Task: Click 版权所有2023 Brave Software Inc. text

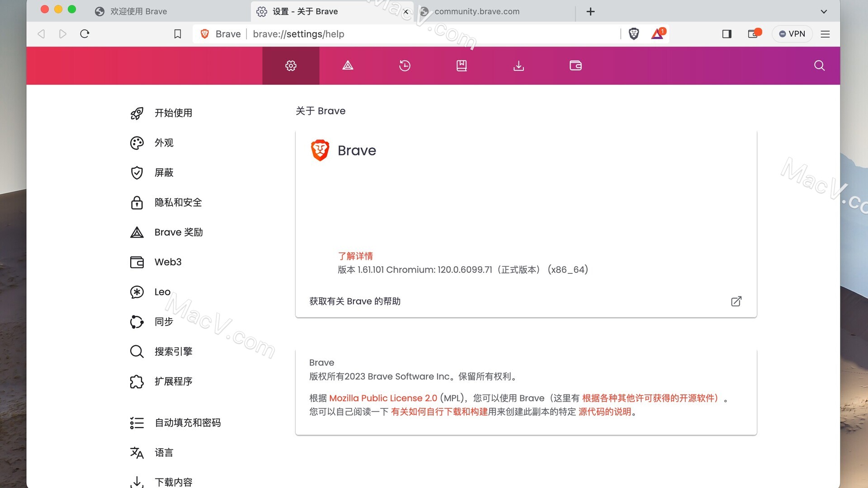Action: [413, 376]
